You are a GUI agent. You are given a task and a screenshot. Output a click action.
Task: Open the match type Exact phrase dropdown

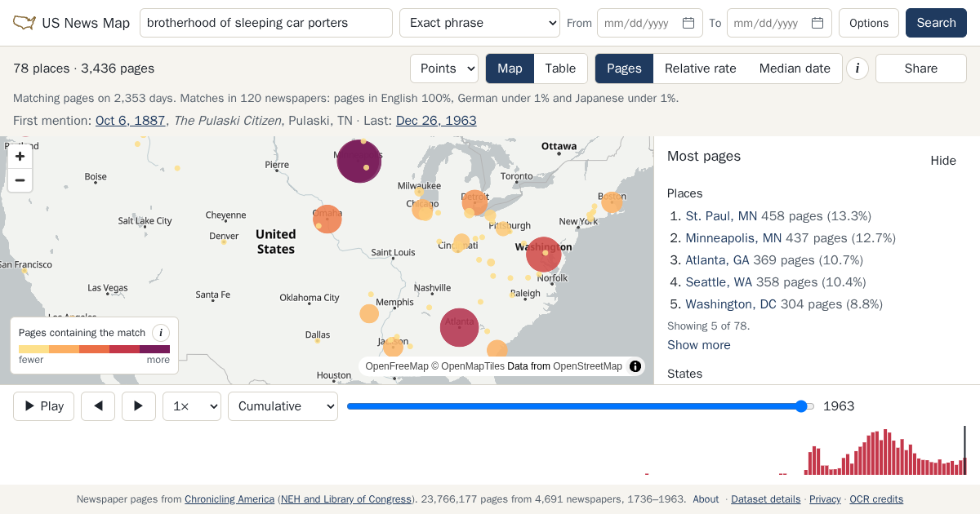click(x=479, y=23)
